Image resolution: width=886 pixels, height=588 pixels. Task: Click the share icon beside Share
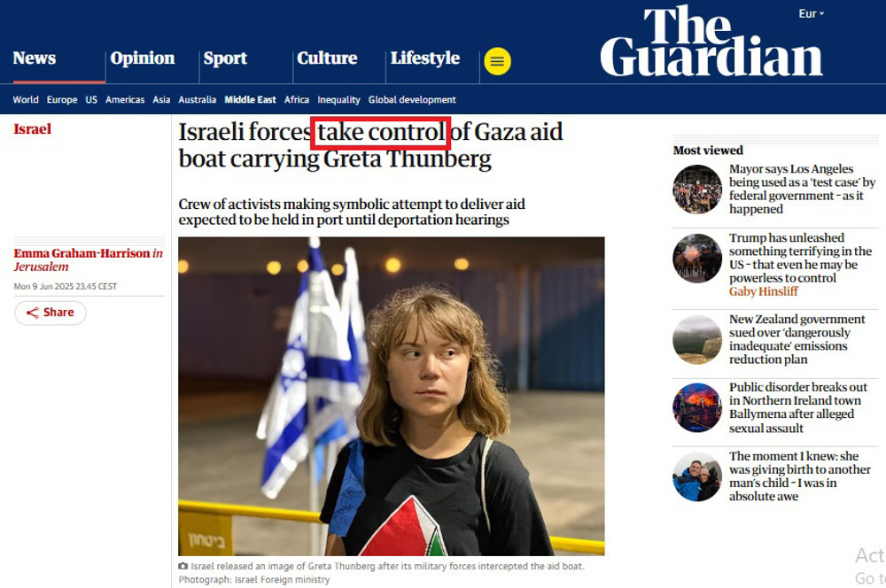click(32, 313)
